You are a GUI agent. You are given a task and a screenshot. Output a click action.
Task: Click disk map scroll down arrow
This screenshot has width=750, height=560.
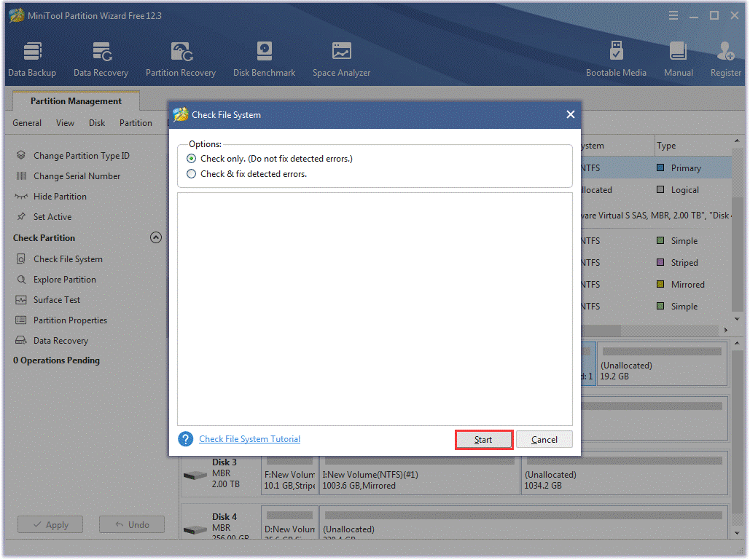737,533
